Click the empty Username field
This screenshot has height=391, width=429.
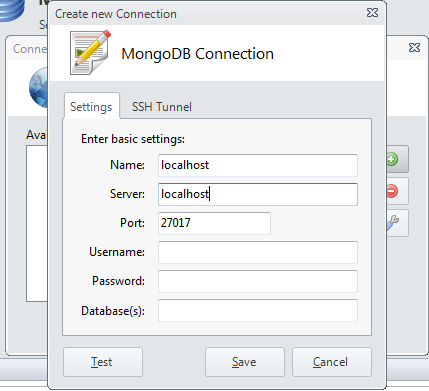(x=258, y=252)
